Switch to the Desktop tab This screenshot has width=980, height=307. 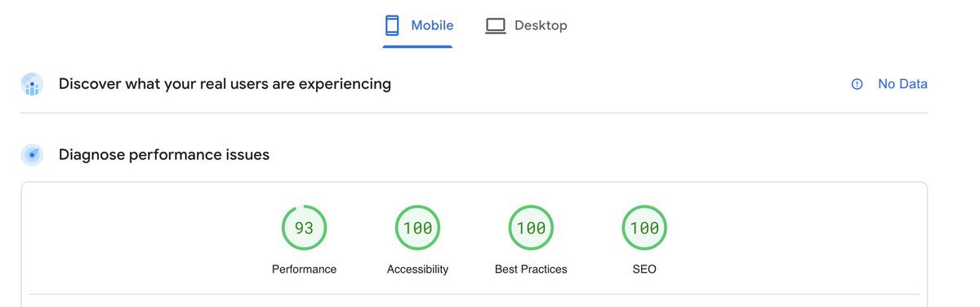point(526,25)
